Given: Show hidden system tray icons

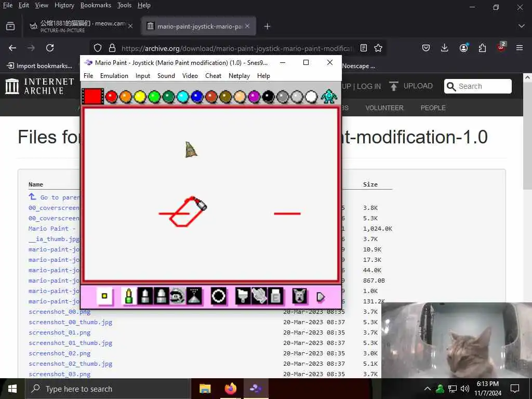Looking at the screenshot, I should [428, 389].
